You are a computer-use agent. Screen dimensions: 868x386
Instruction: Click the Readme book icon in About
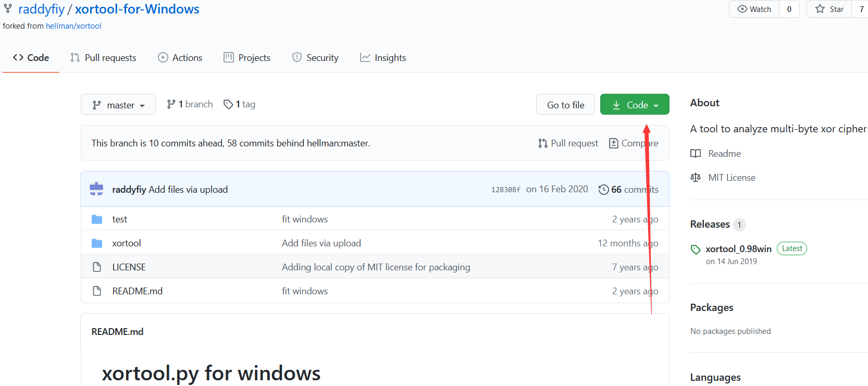(696, 154)
